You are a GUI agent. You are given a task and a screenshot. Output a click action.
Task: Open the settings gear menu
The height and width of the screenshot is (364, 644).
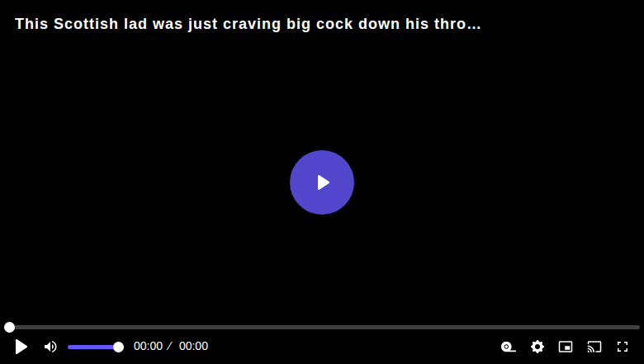537,347
